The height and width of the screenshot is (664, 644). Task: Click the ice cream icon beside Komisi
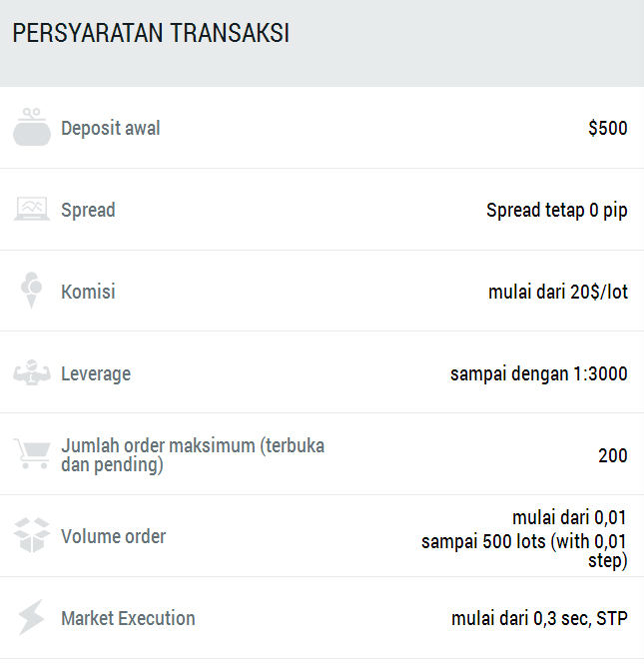[32, 291]
